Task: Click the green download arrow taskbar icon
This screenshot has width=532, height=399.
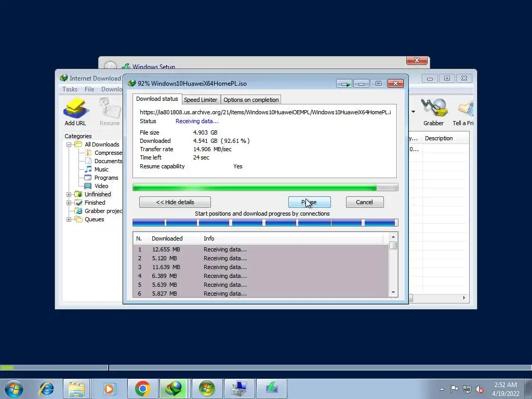Action: pyautogui.click(x=271, y=389)
